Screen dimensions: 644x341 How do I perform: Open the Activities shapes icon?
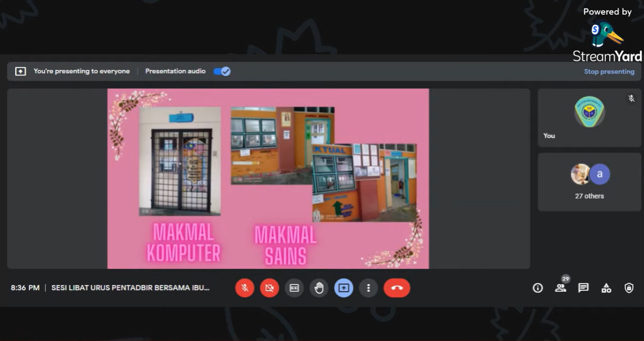point(606,288)
